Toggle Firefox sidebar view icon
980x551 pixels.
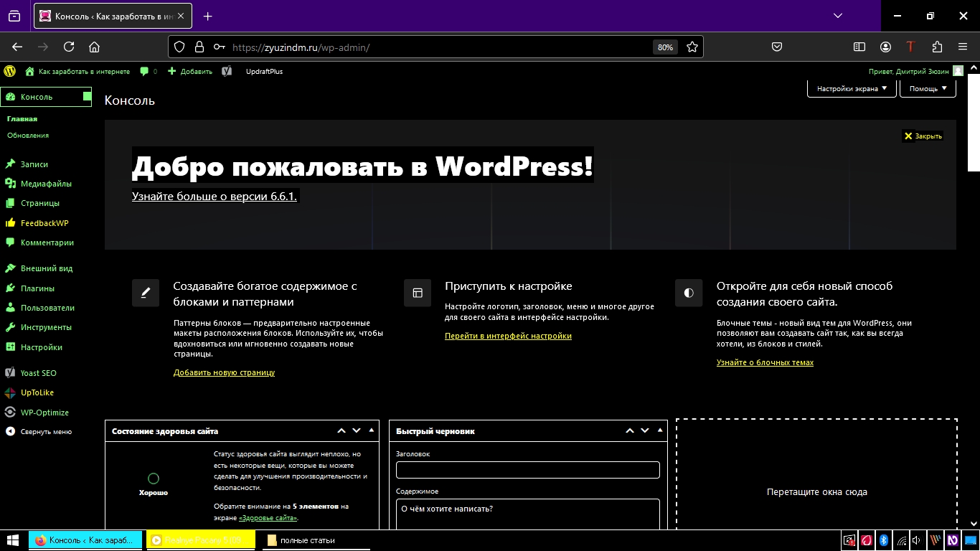859,47
